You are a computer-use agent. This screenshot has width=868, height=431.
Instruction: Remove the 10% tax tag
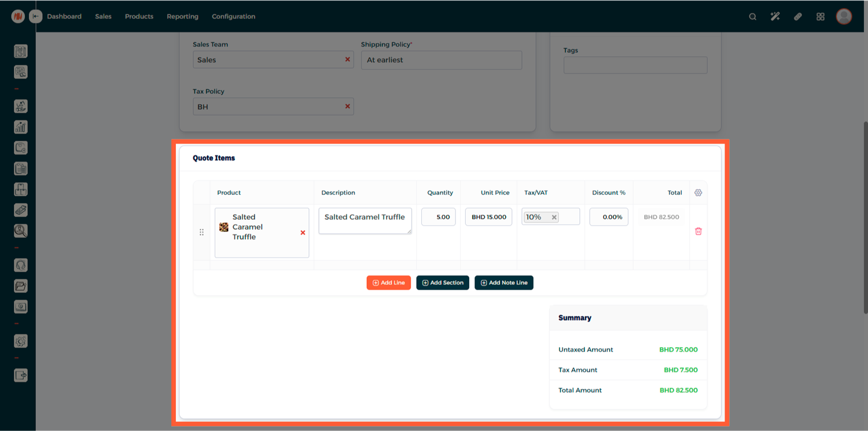(x=554, y=218)
